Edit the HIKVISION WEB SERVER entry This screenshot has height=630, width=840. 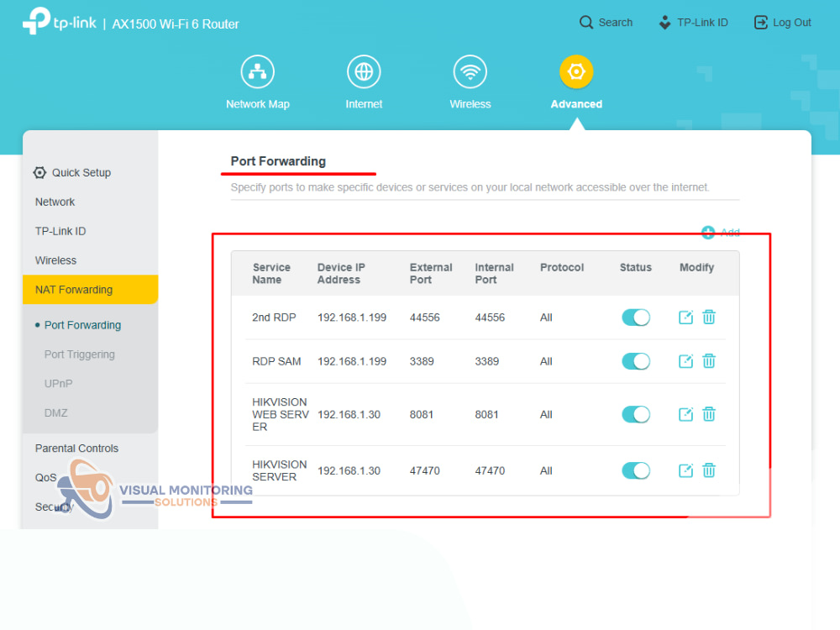(685, 414)
